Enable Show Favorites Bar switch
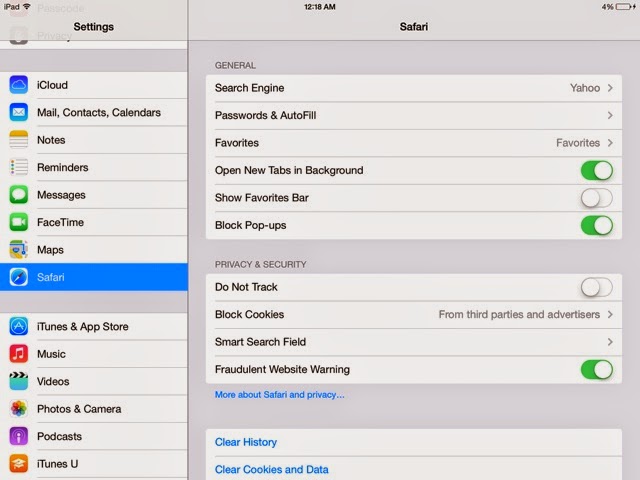Viewport: 640px width, 480px height. pyautogui.click(x=597, y=198)
